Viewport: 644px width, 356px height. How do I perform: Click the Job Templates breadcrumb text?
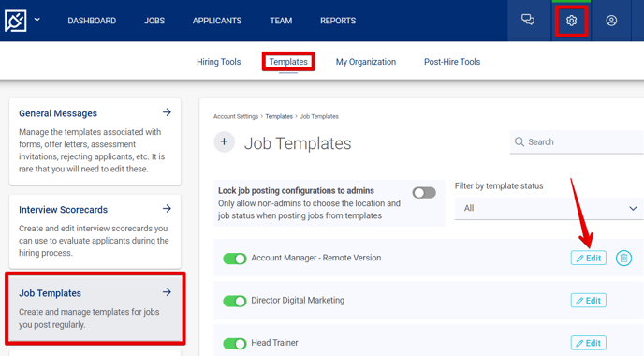click(319, 117)
